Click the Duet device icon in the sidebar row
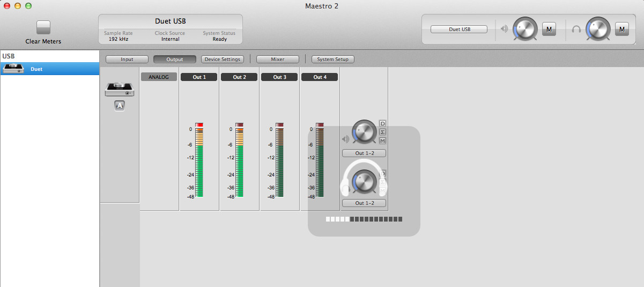 (13, 68)
